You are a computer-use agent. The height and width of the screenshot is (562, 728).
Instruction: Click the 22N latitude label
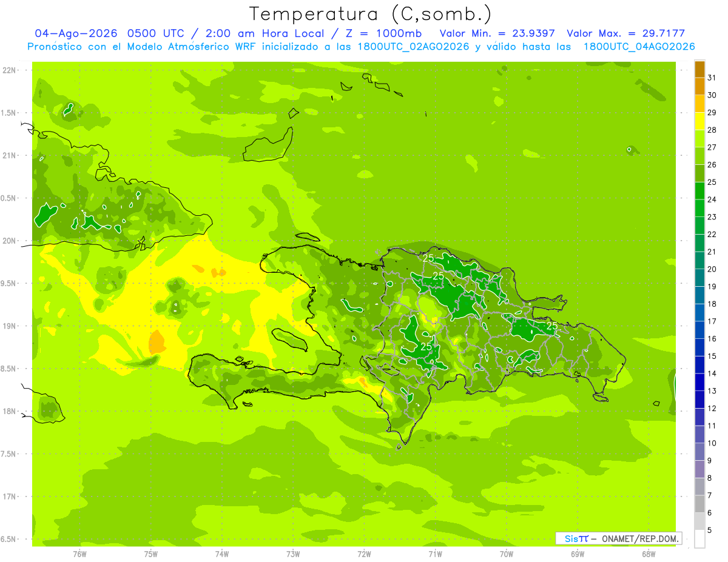[10, 70]
